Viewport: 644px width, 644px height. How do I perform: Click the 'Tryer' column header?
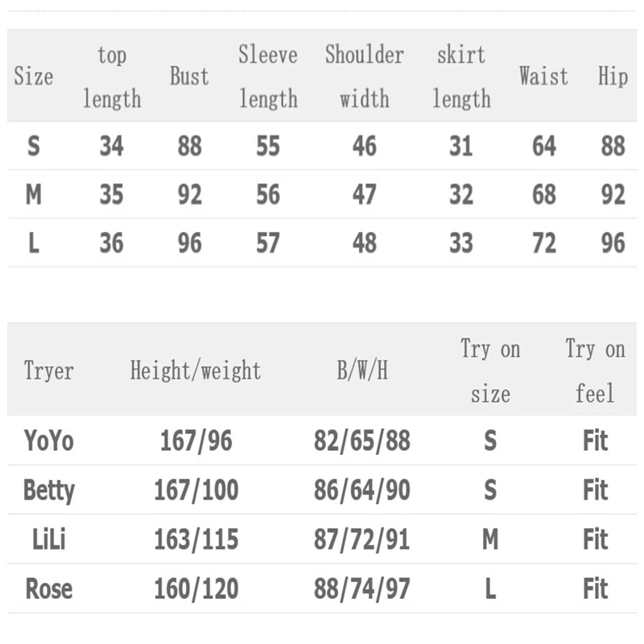(48, 370)
